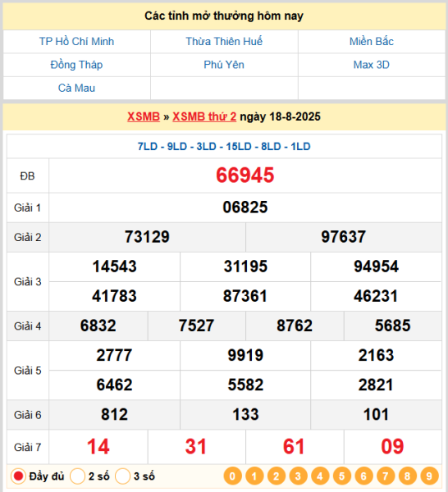Click Giải 7 number 09
The height and width of the screenshot is (492, 448).
pyautogui.click(x=392, y=447)
